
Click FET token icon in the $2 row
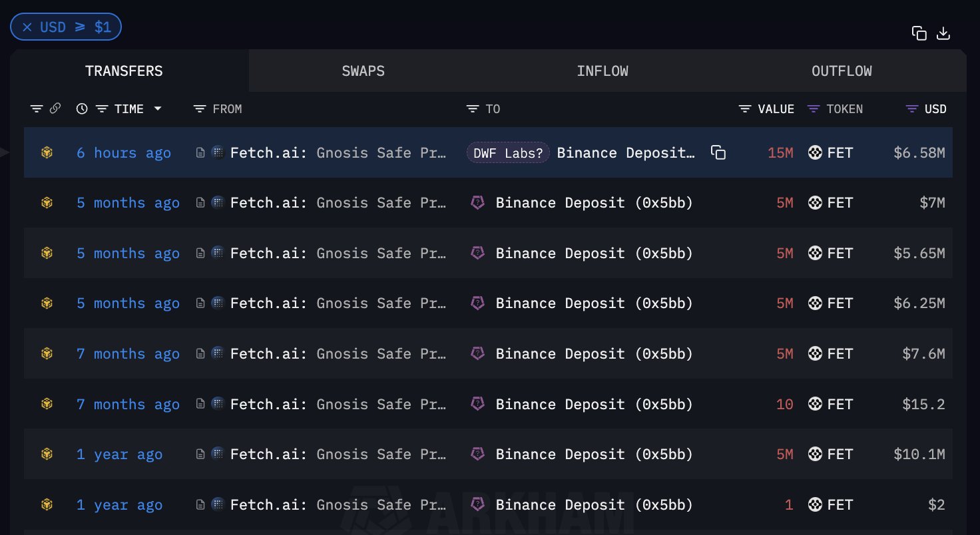tap(815, 505)
